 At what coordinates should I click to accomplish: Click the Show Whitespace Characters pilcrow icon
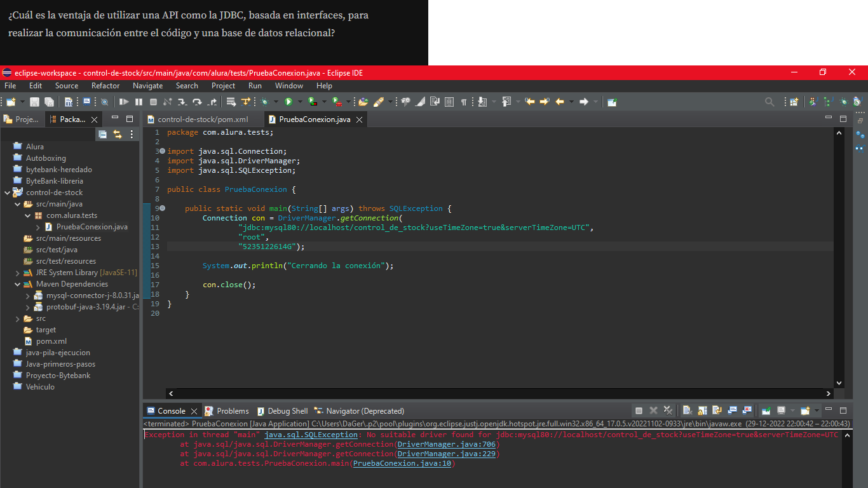464,102
